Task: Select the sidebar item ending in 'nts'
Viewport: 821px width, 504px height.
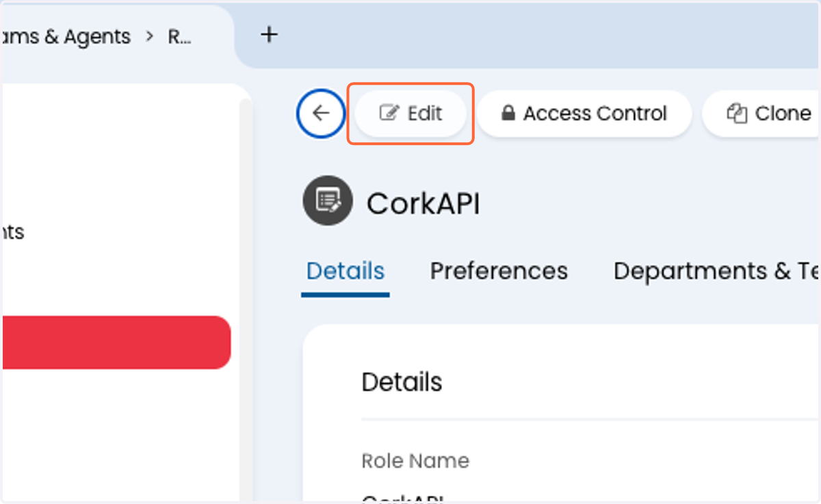Action: click(12, 233)
